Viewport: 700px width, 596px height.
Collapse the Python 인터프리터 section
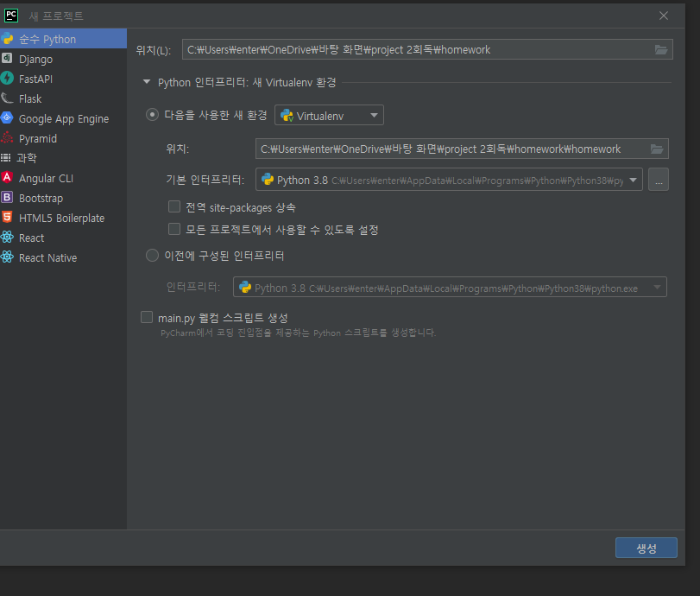(147, 82)
